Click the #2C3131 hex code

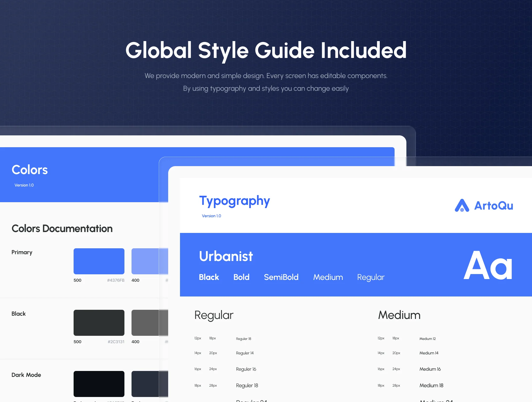(116, 342)
